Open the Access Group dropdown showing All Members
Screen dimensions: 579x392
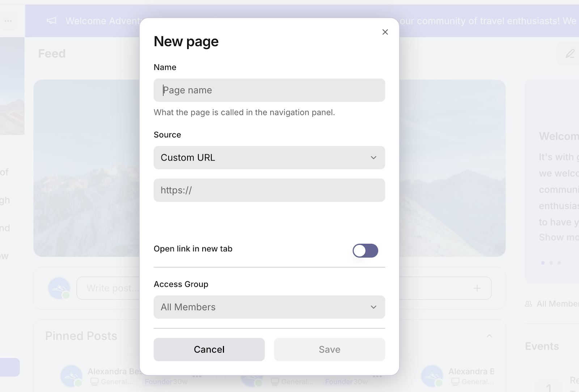tap(269, 307)
